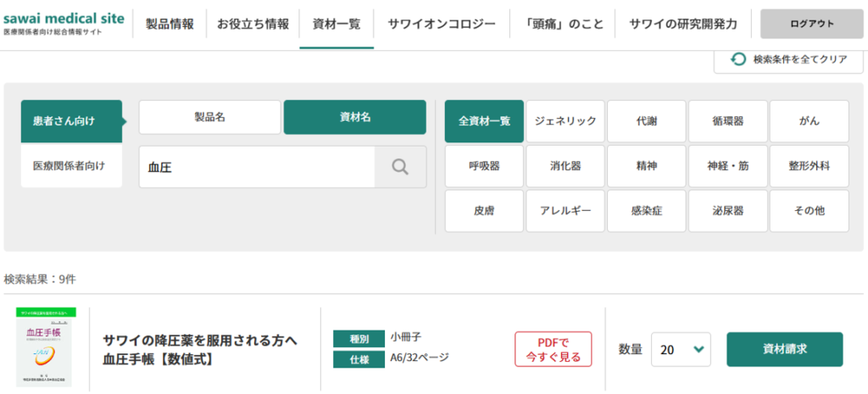Filter by 神経・筋 category
868x394 pixels.
pyautogui.click(x=728, y=166)
